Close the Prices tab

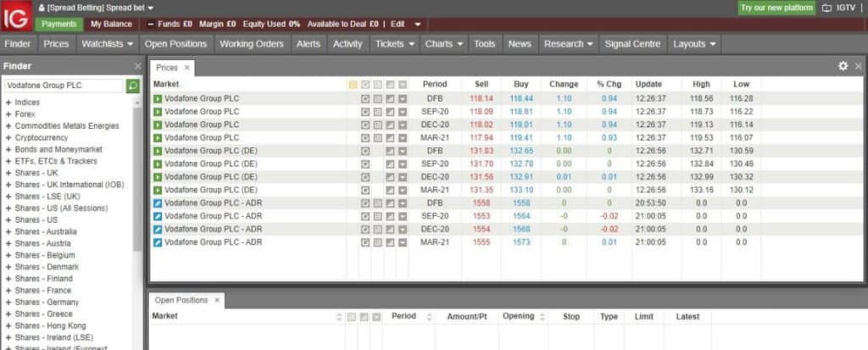click(187, 68)
